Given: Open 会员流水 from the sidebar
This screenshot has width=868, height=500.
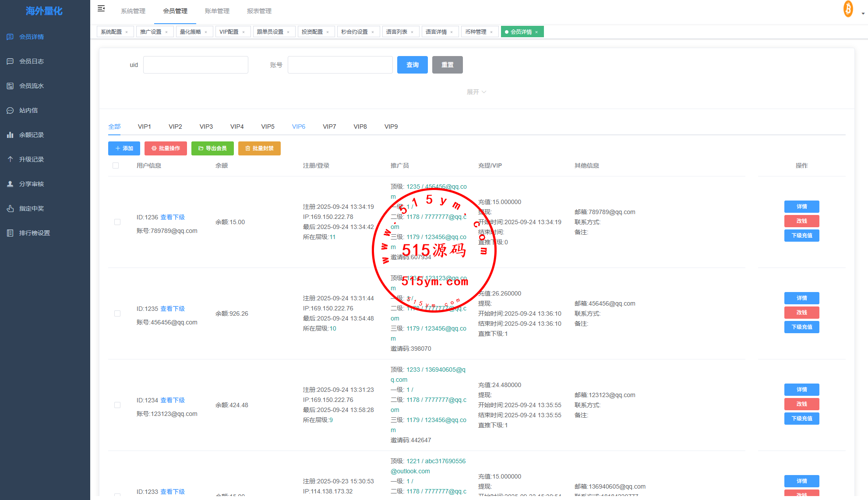Looking at the screenshot, I should point(31,86).
